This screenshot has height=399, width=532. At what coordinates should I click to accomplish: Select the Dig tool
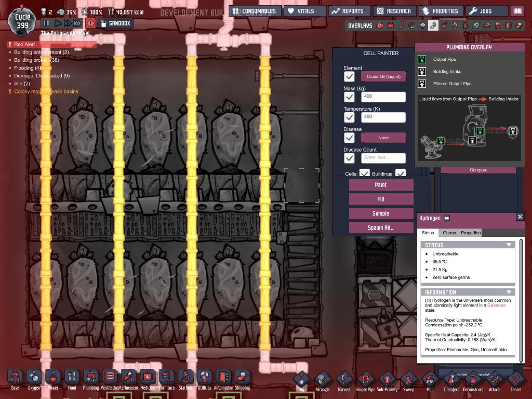[301, 380]
